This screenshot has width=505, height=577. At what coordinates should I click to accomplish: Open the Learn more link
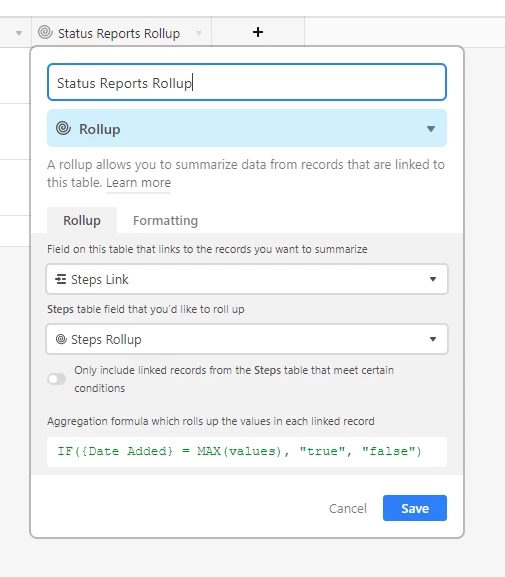coord(138,183)
